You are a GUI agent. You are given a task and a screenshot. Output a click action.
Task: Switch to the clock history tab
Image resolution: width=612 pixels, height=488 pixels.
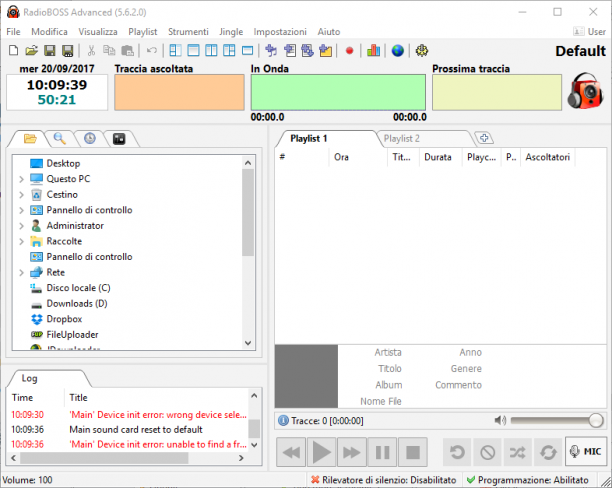[x=89, y=138]
